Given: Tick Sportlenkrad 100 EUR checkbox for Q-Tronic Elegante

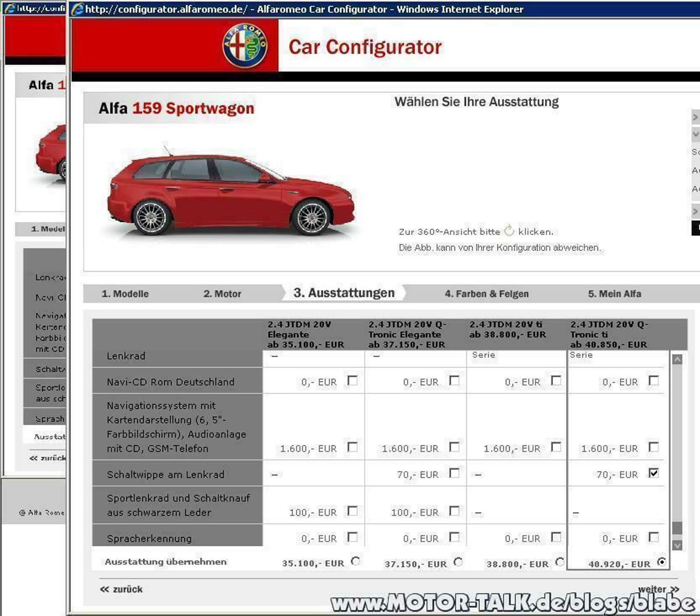Looking at the screenshot, I should [455, 511].
